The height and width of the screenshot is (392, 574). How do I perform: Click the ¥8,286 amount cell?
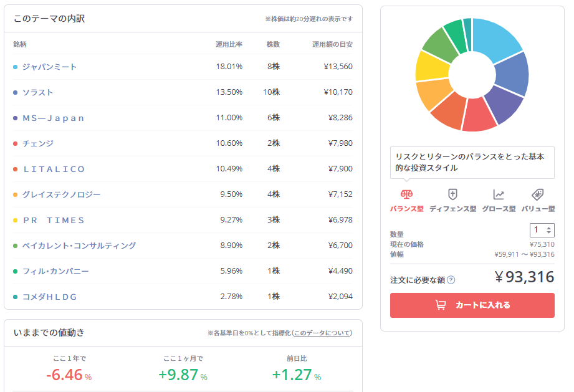pos(340,118)
